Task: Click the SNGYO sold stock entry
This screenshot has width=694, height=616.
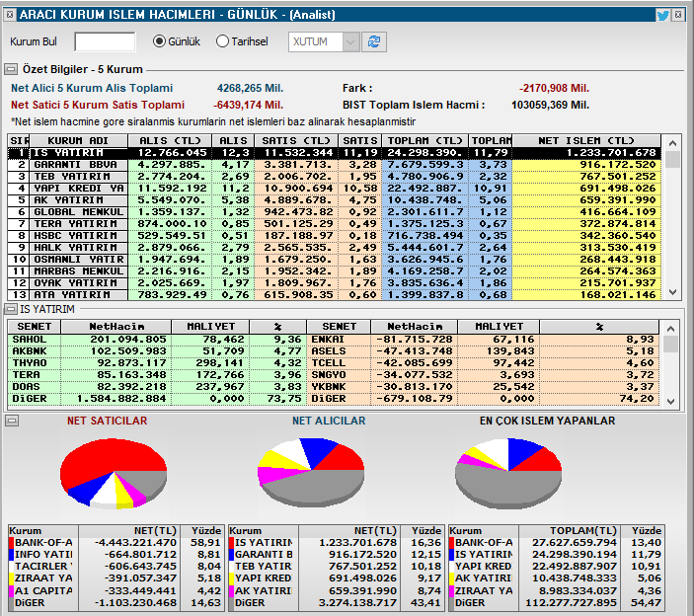Action: coord(484,375)
